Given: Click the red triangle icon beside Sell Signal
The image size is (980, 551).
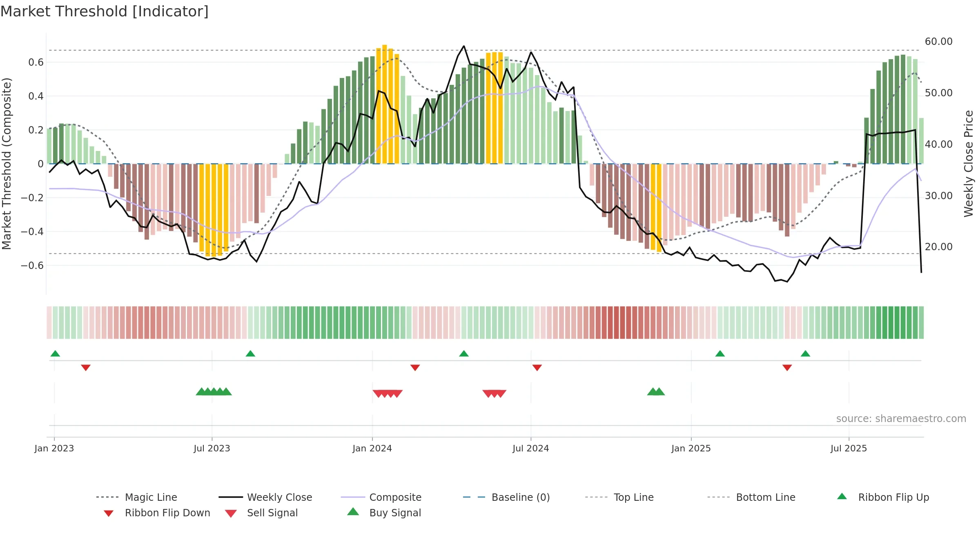Looking at the screenshot, I should pos(231,513).
